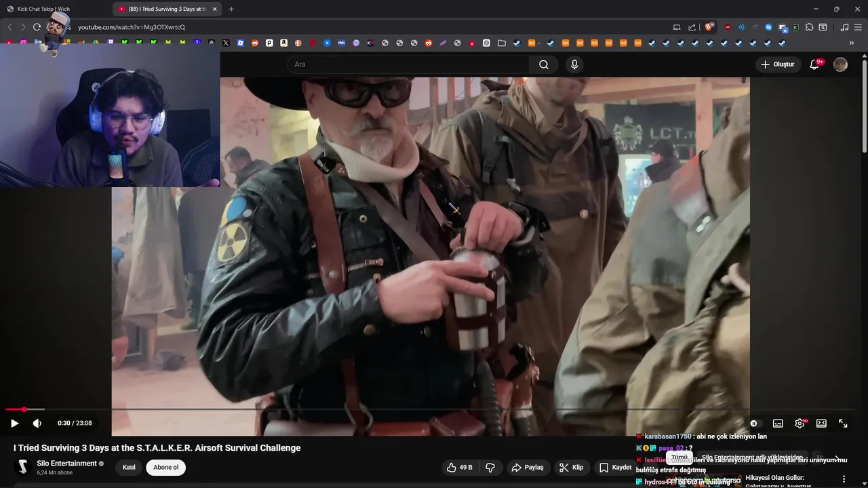Image resolution: width=868 pixels, height=488 pixels.
Task: Like the video (49 B)
Action: 459,467
